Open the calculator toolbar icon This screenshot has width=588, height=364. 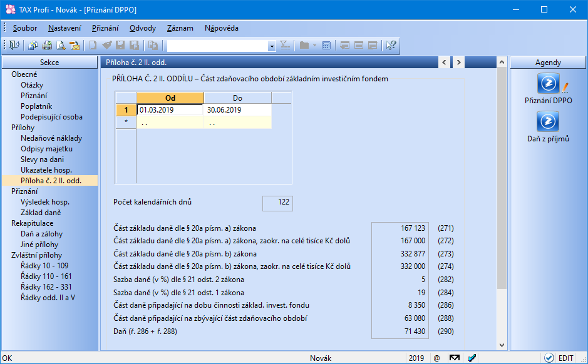(326, 46)
